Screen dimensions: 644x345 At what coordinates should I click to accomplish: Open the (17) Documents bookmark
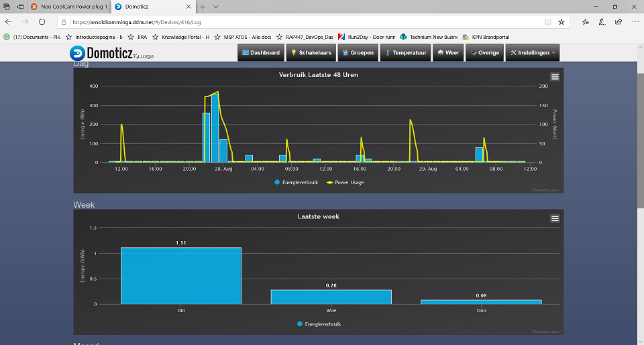click(x=32, y=37)
